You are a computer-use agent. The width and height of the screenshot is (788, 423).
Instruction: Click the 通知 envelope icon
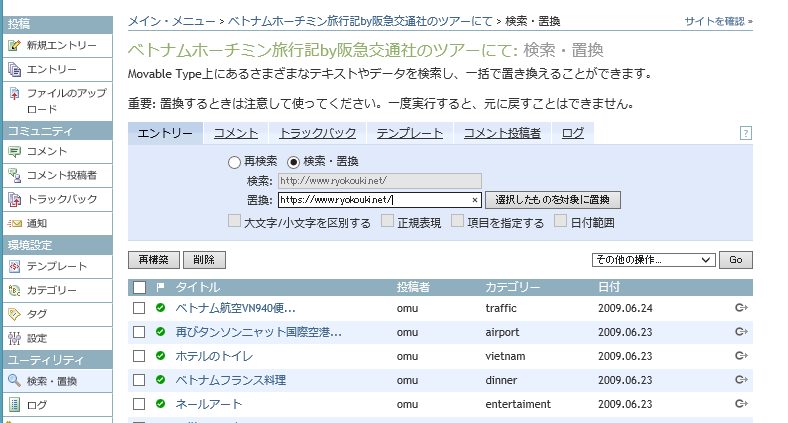[x=14, y=223]
